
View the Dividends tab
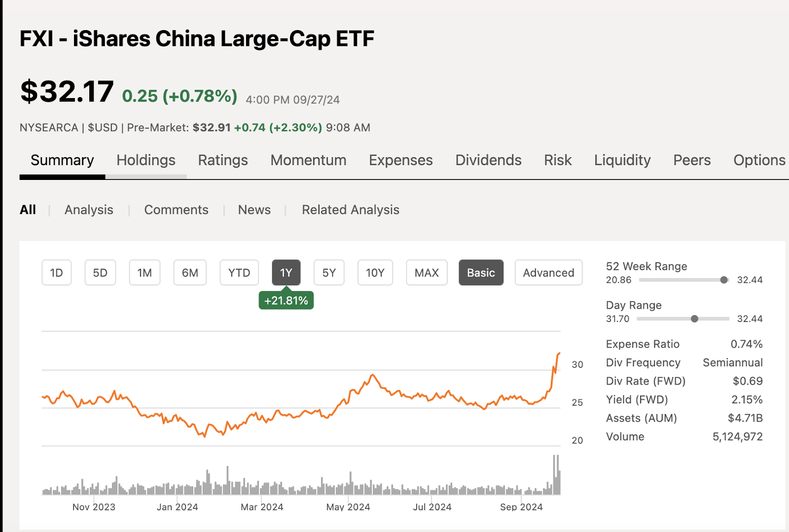[x=488, y=160]
